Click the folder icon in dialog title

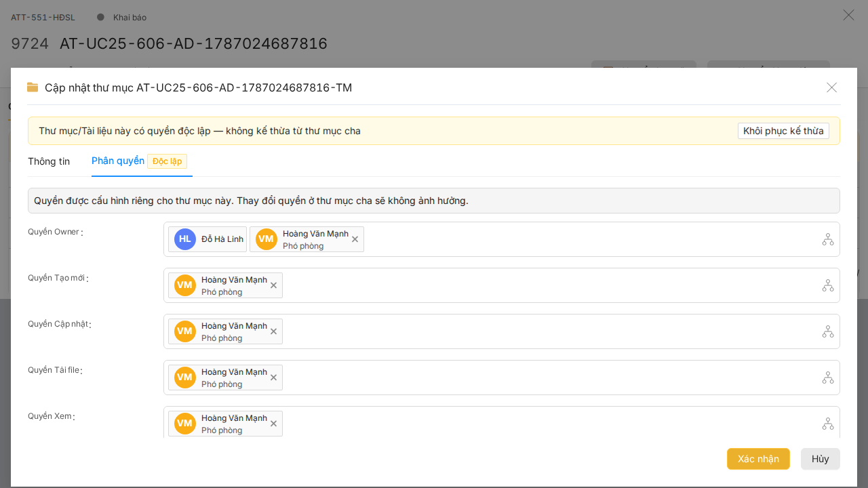(33, 87)
